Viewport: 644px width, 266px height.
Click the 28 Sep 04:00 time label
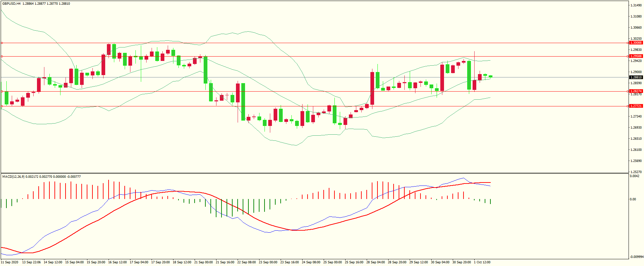pyautogui.click(x=375, y=262)
